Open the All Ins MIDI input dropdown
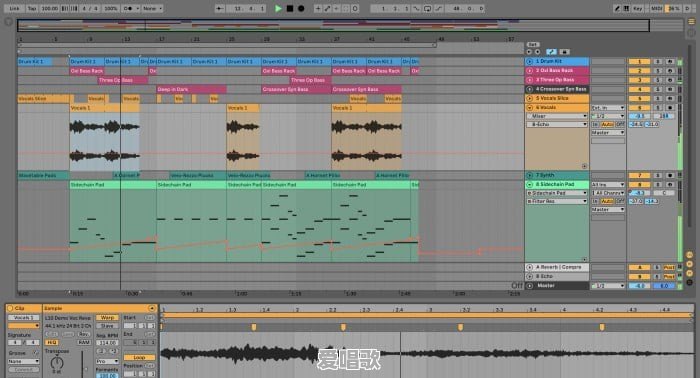This screenshot has width=700, height=378. (608, 184)
